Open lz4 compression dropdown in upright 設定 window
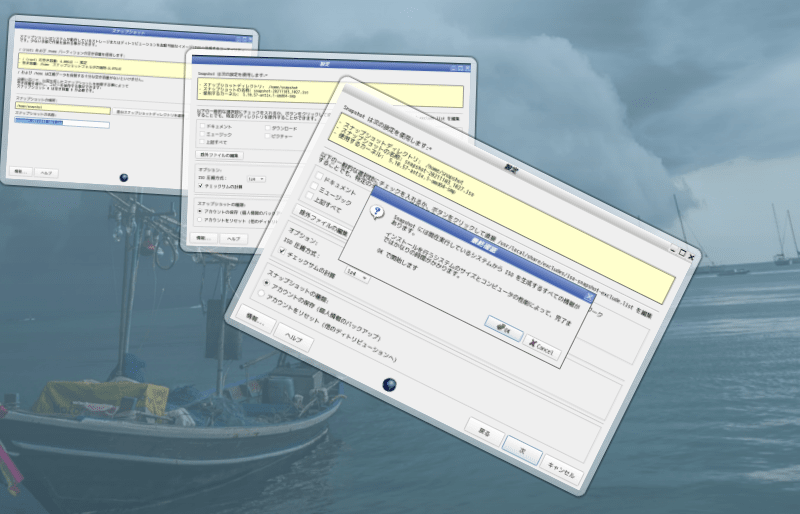 coord(256,179)
